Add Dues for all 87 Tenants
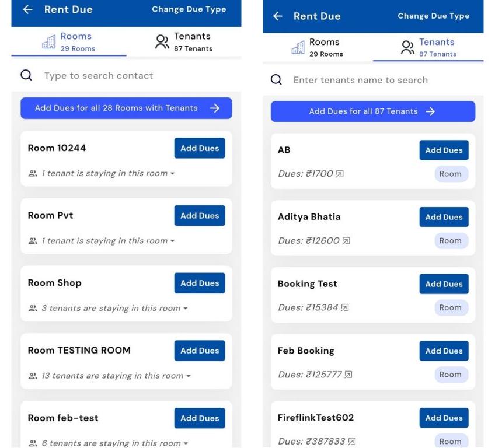 tap(372, 111)
